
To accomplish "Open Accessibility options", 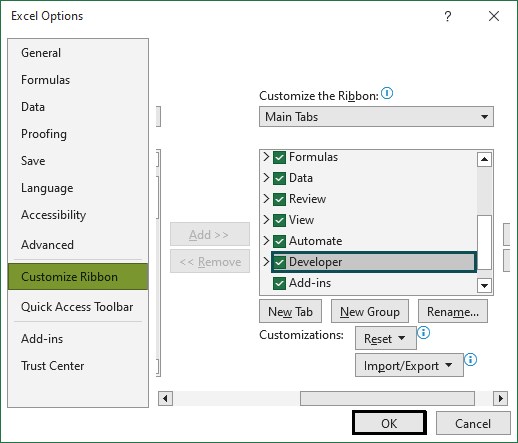I will click(x=78, y=215).
